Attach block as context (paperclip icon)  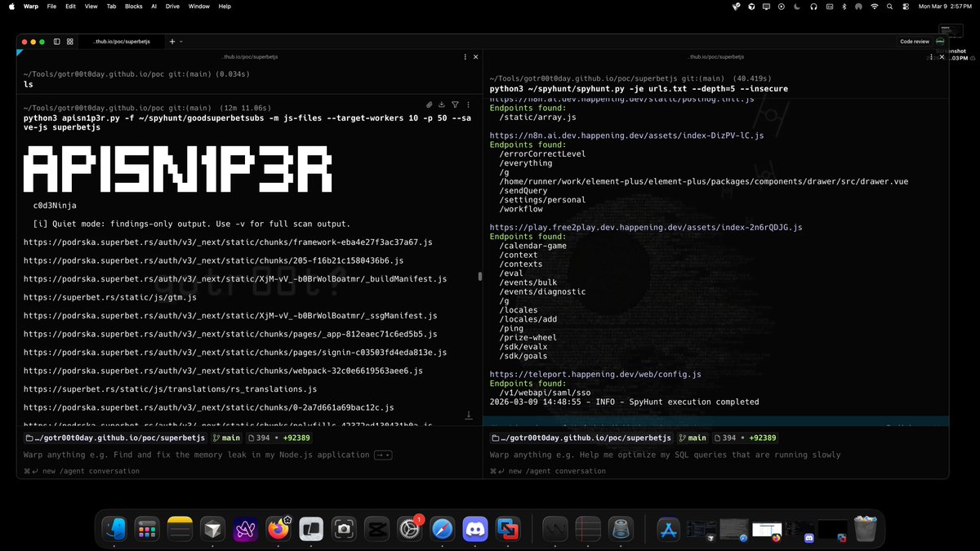tap(430, 104)
